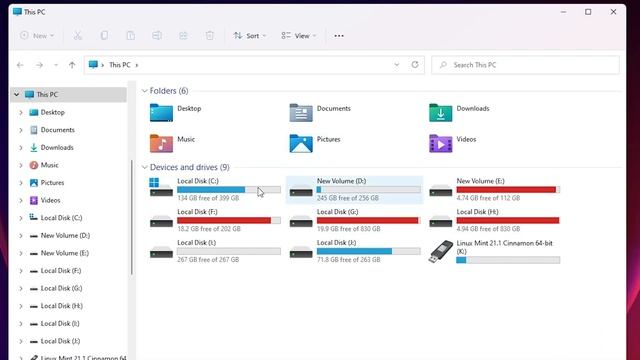Refresh the This PC view
The height and width of the screenshot is (360, 640).
tap(415, 64)
